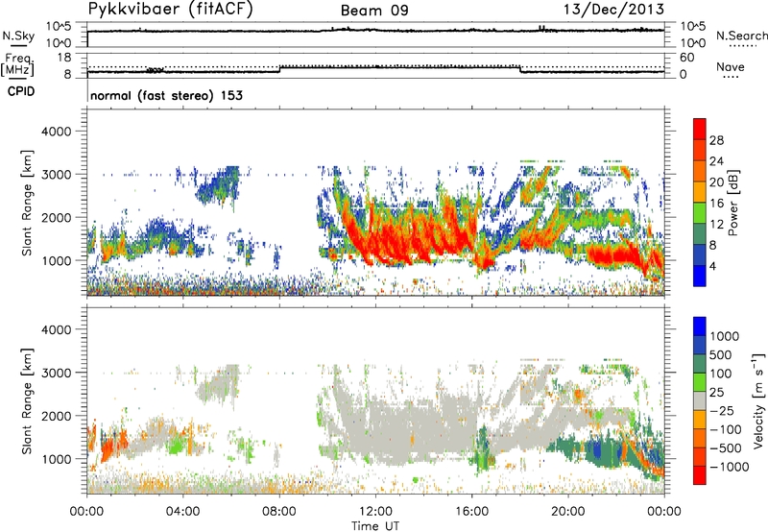Image resolution: width=768 pixels, height=532 pixels.
Task: Click the '04:00' time tick label
Action: 182,512
